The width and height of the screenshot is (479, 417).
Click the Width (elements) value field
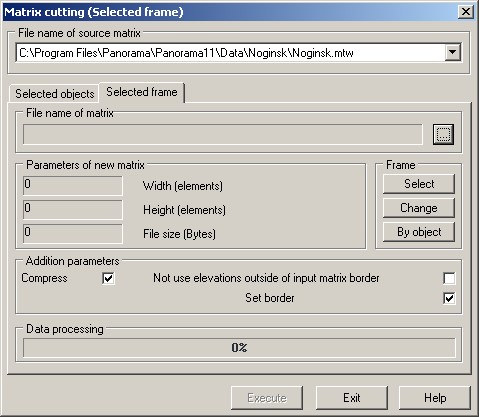[73, 186]
